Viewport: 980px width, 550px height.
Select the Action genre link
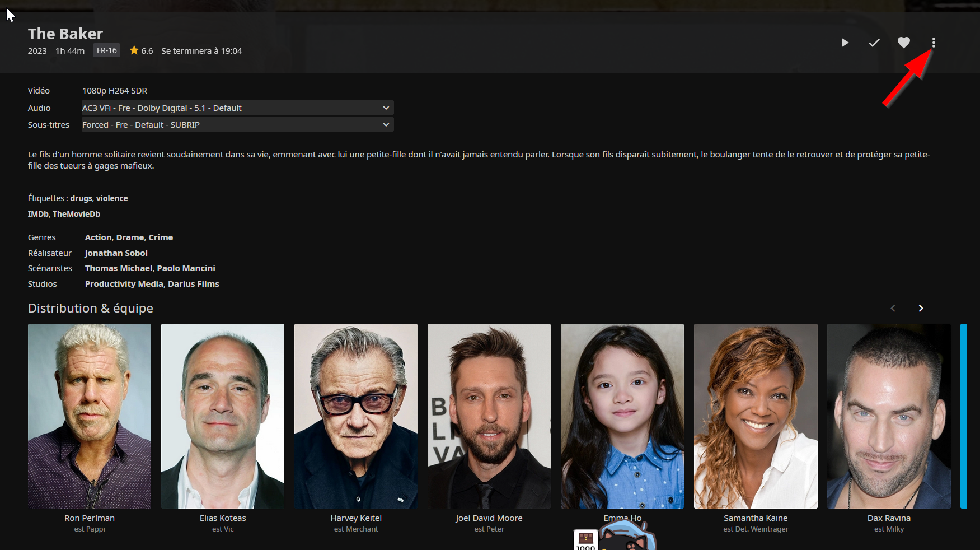point(98,237)
